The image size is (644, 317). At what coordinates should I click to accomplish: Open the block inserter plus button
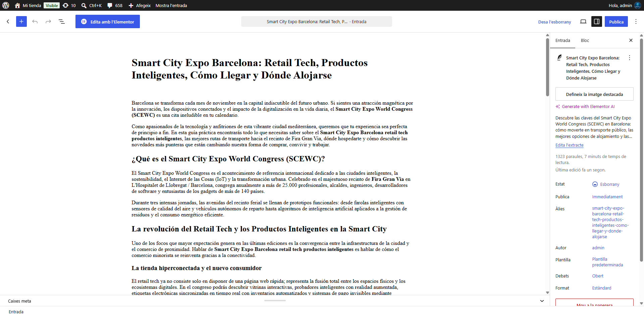point(21,21)
